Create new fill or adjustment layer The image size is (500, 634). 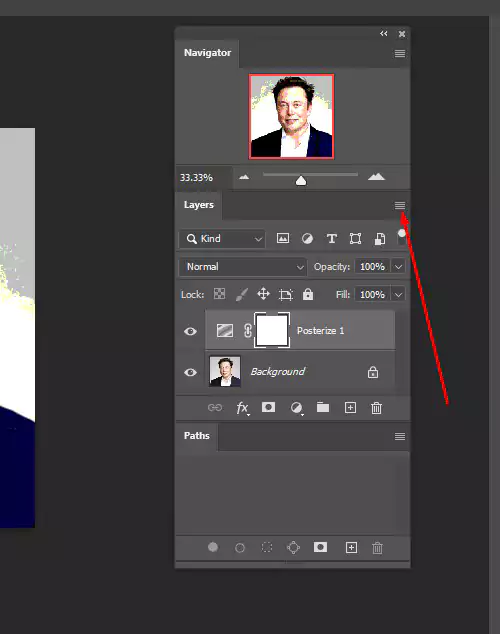296,408
